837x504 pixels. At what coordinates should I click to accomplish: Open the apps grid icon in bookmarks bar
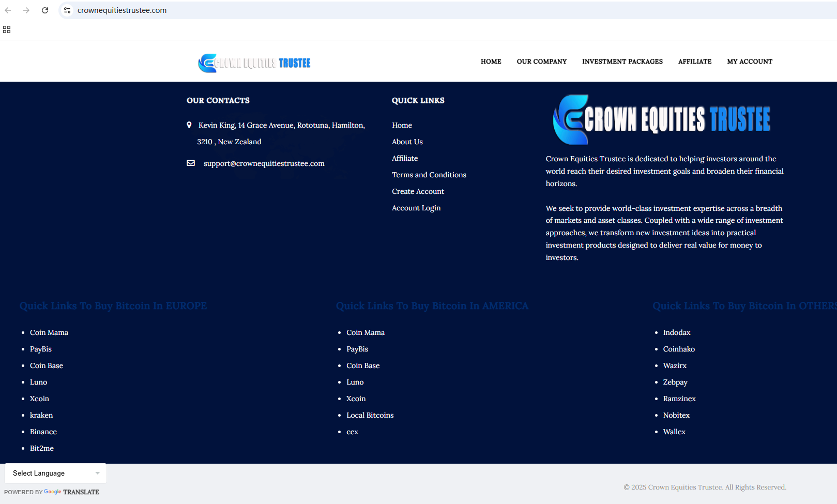pyautogui.click(x=7, y=29)
